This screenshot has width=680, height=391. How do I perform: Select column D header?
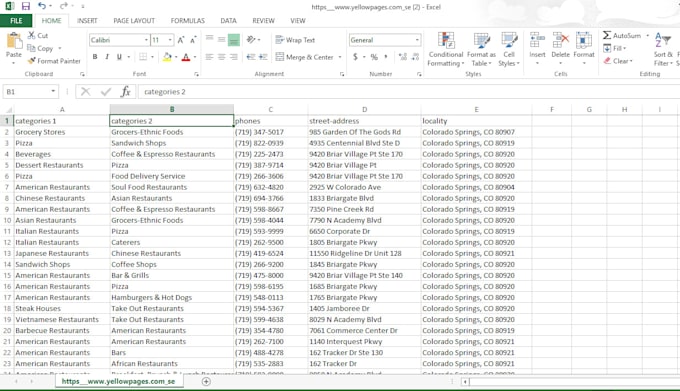pyautogui.click(x=364, y=110)
